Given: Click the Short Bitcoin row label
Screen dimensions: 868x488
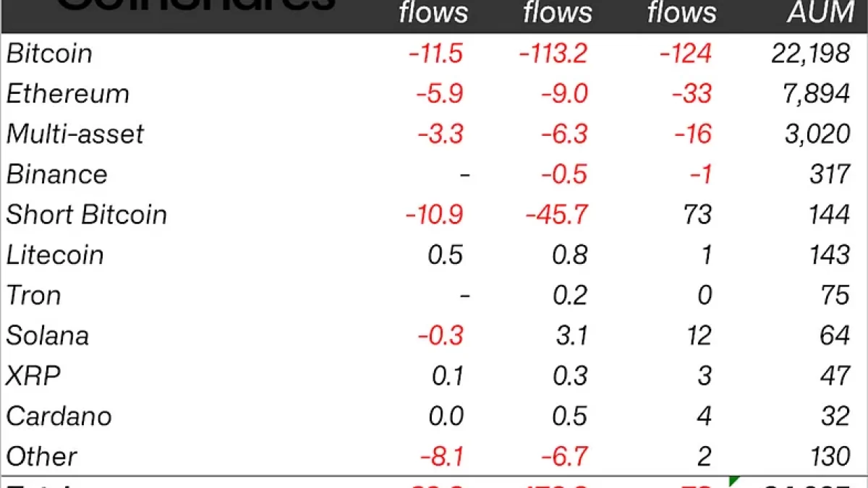Looking at the screenshot, I should [86, 215].
